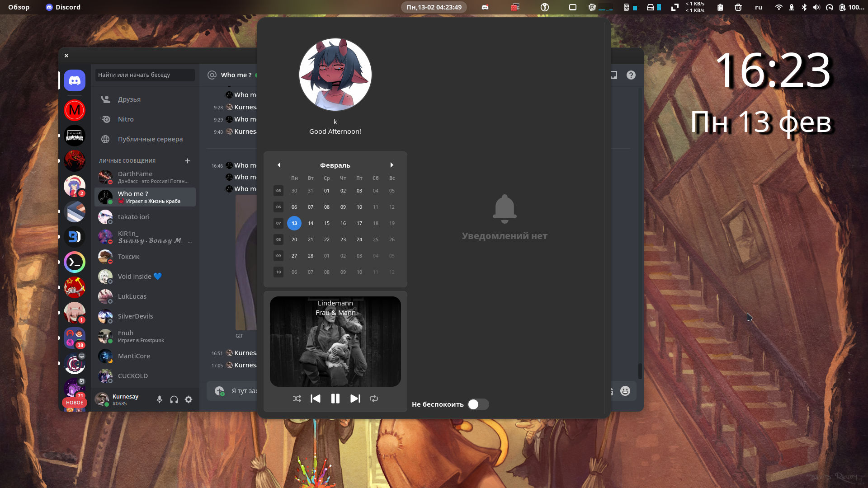Attach file with plus button
Screen dimensions: 868x488
pos(219,391)
